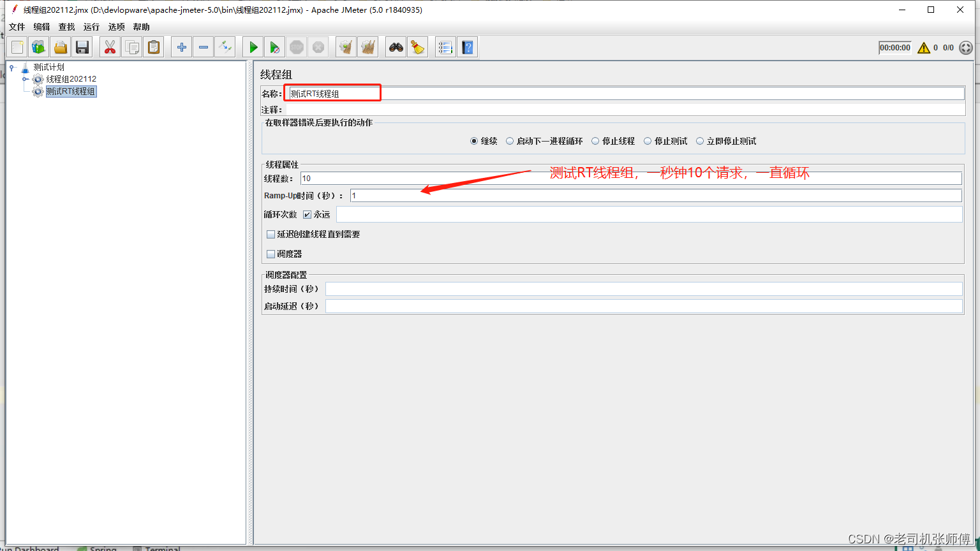Click the thread status circle icon
The height and width of the screenshot is (551, 980).
point(966,48)
